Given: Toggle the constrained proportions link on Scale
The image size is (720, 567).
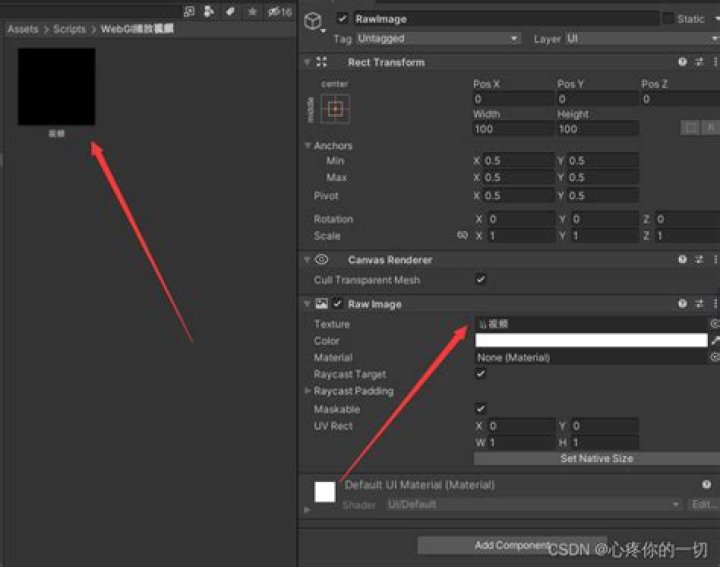Looking at the screenshot, I should (x=462, y=235).
